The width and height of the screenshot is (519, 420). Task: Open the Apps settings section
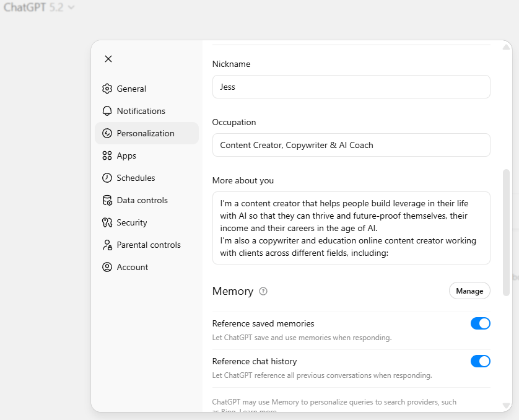click(147, 155)
